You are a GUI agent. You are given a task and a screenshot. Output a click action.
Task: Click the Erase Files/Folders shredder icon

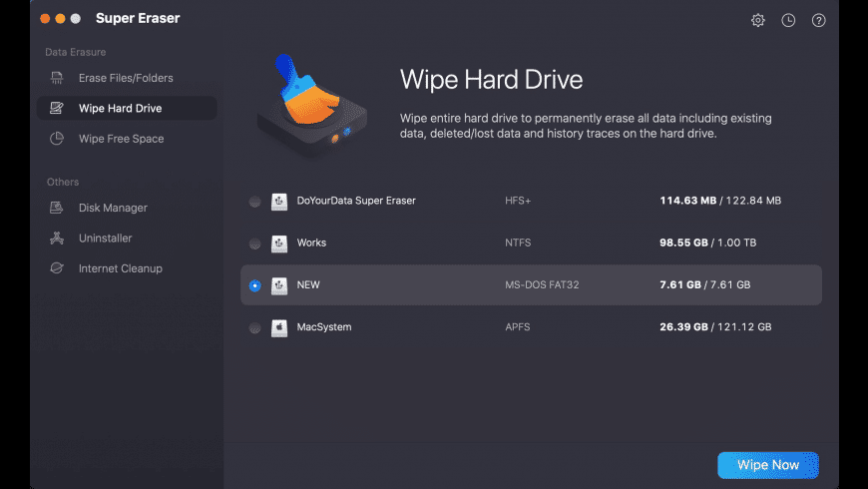click(x=57, y=78)
